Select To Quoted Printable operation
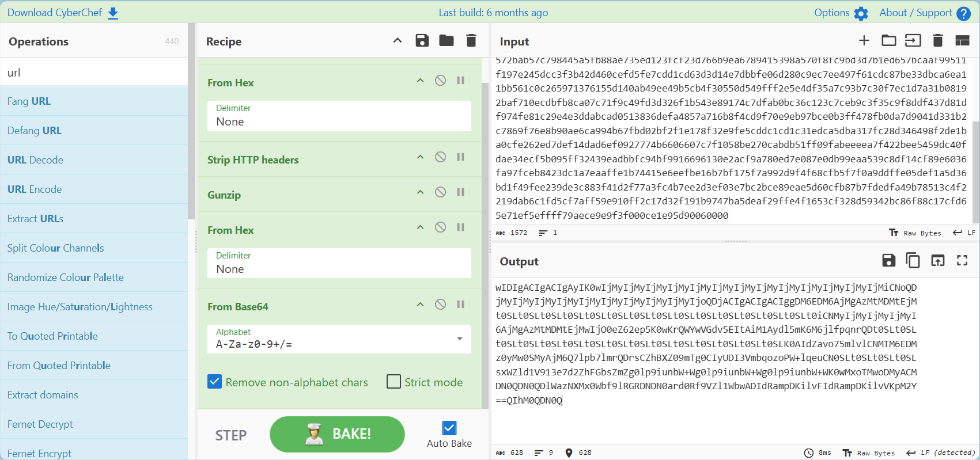980x460 pixels. 94,336
